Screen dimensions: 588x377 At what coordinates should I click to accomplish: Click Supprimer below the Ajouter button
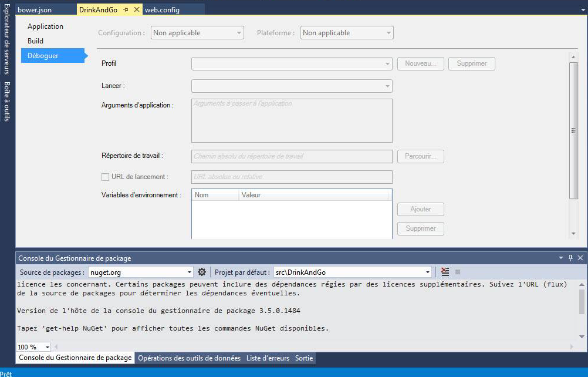pos(421,228)
